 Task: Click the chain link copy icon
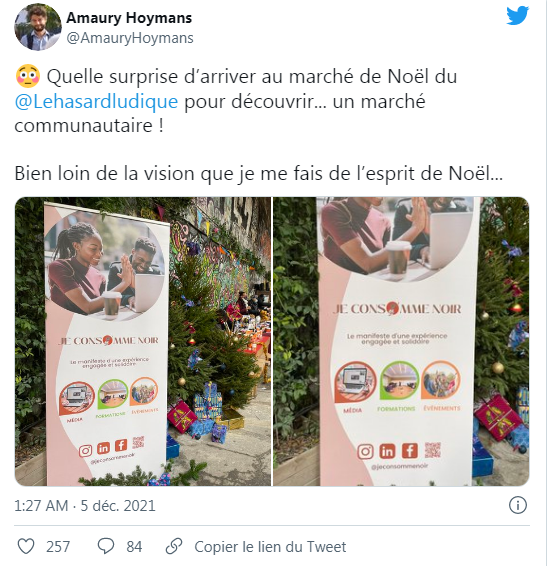(x=174, y=546)
